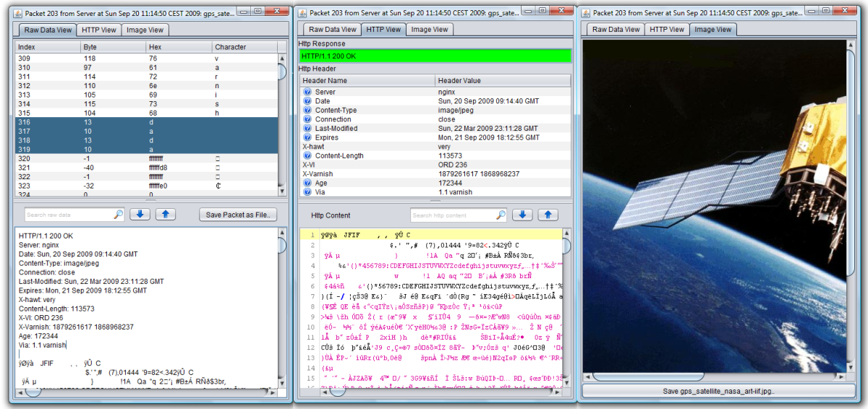Click the header value '1.1 varnish'
The width and height of the screenshot is (868, 409).
coord(456,191)
